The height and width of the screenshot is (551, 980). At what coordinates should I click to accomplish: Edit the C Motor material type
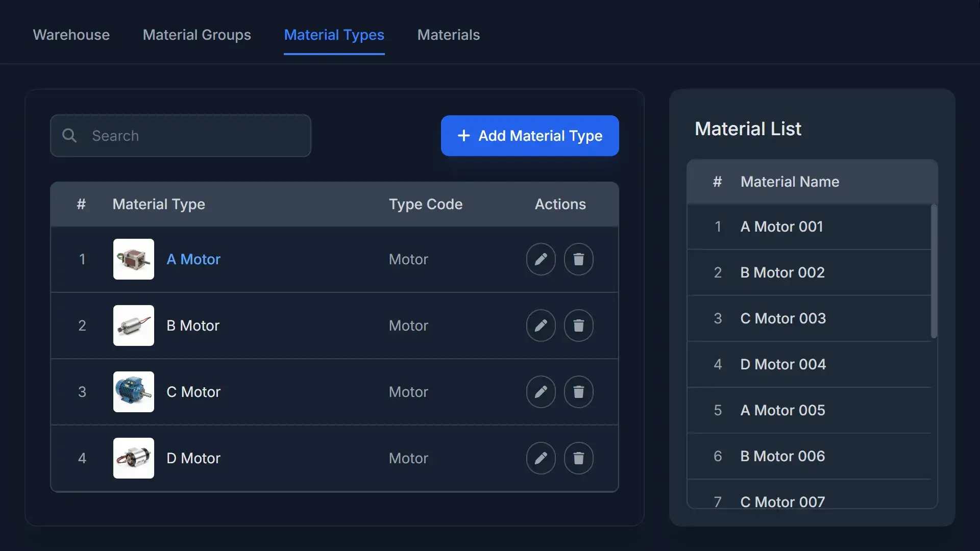(541, 392)
